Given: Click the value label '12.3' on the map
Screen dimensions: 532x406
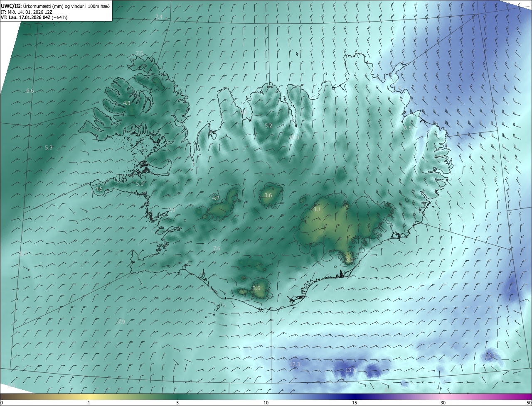Looking at the screenshot, I should coord(294,364).
